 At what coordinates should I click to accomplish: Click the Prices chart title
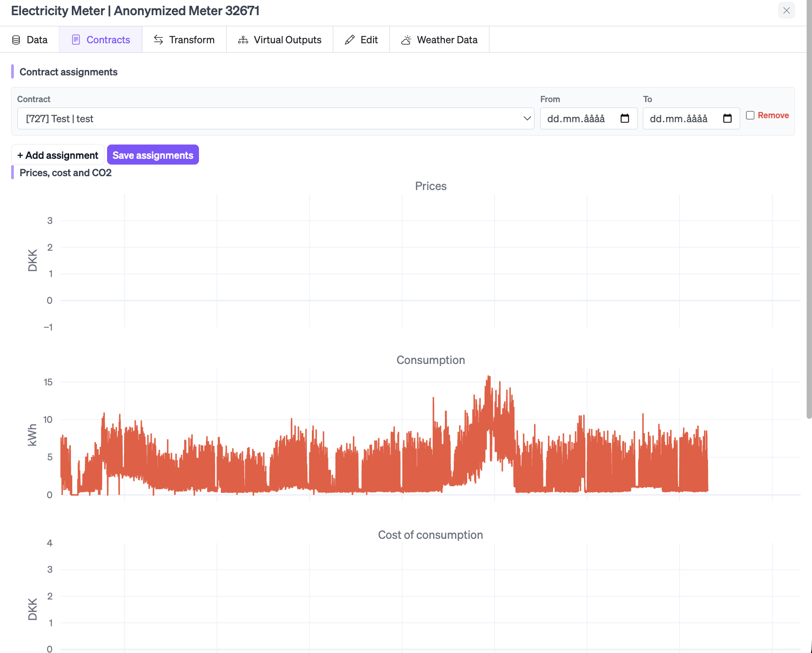[431, 186]
